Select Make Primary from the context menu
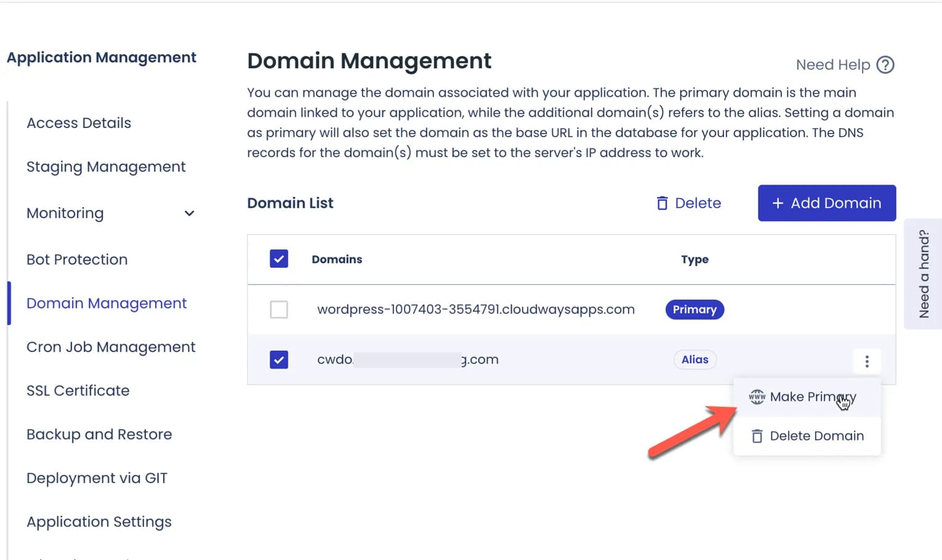Image resolution: width=942 pixels, height=560 pixels. pos(811,396)
